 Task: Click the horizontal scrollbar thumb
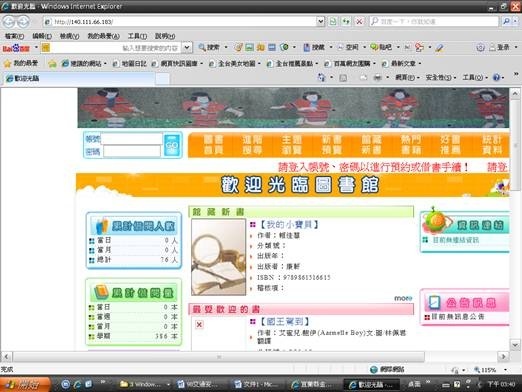point(218,357)
